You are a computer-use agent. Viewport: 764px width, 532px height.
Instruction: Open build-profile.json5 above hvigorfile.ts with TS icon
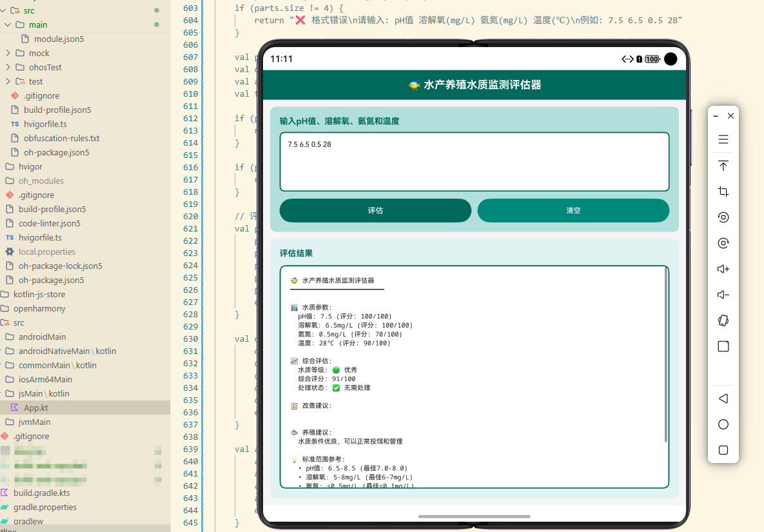click(x=57, y=110)
